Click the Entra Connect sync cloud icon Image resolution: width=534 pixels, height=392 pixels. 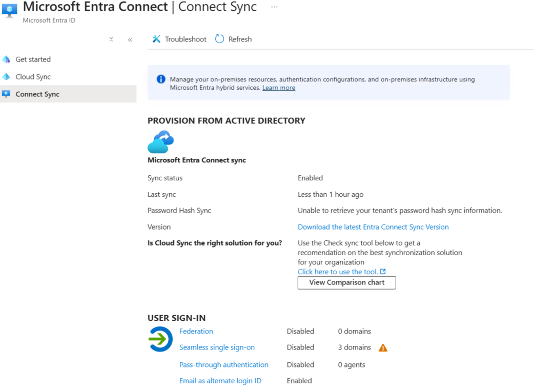coord(161,141)
